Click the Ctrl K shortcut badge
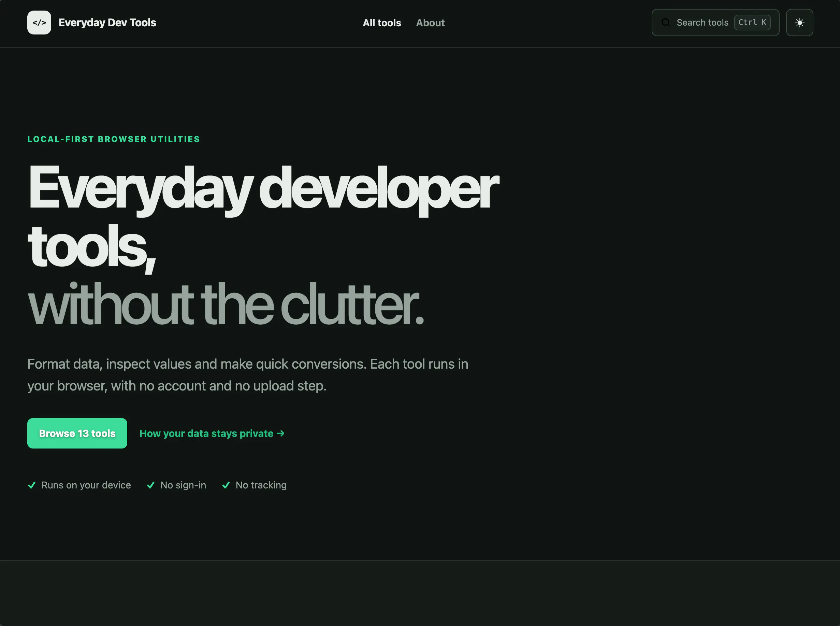 click(x=752, y=23)
